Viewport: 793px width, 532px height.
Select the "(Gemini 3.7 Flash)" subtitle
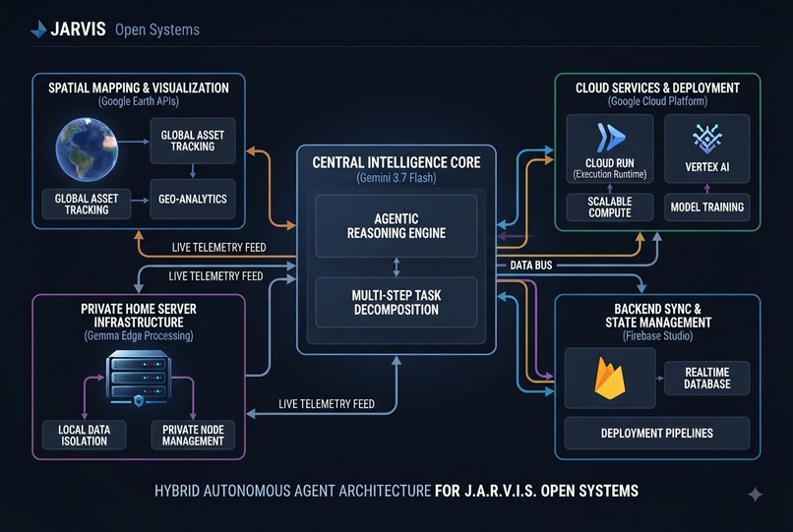[396, 178]
